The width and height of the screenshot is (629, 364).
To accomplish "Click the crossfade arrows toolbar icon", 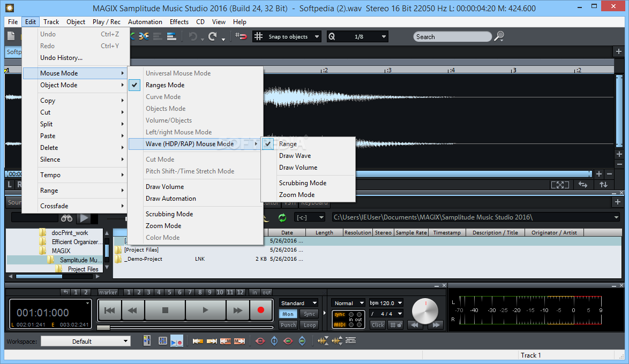I will (144, 36).
